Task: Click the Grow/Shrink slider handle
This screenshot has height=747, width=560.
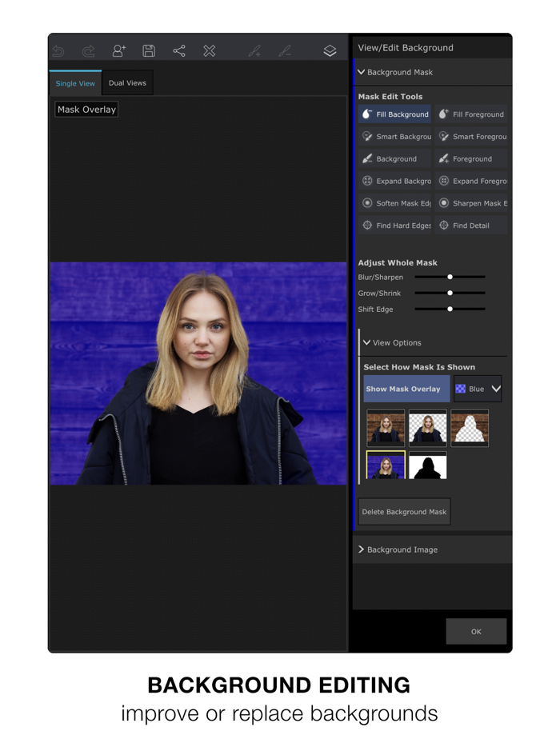Action: (450, 293)
